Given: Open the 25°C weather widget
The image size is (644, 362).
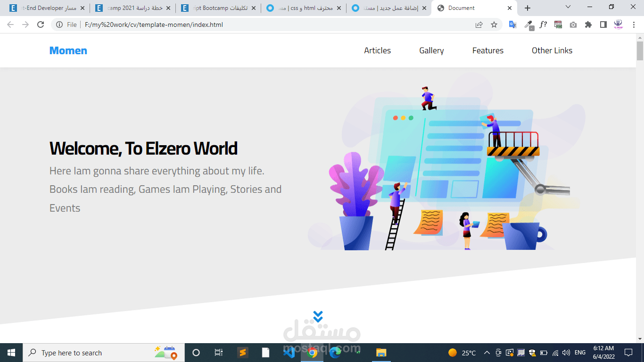Looking at the screenshot, I should point(462,353).
